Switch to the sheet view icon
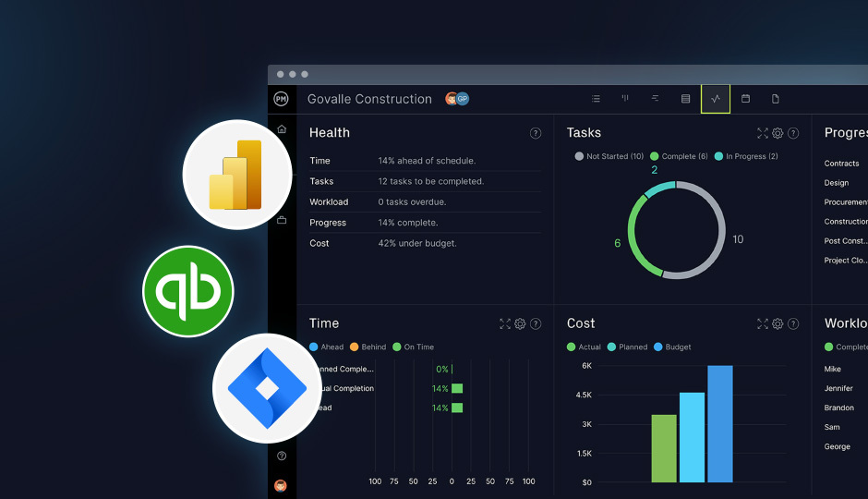 pos(685,99)
